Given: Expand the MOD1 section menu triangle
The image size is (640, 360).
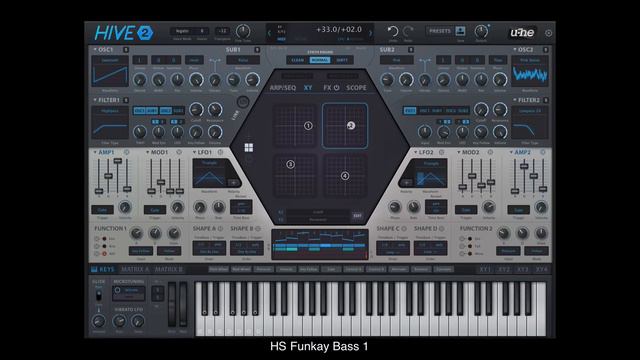Looking at the screenshot, I should pyautogui.click(x=147, y=152).
